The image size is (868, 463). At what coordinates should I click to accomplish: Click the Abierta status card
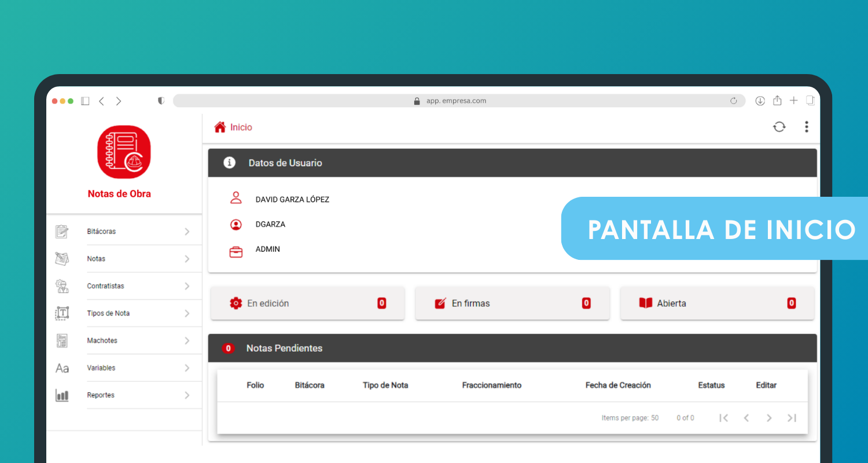tap(717, 303)
